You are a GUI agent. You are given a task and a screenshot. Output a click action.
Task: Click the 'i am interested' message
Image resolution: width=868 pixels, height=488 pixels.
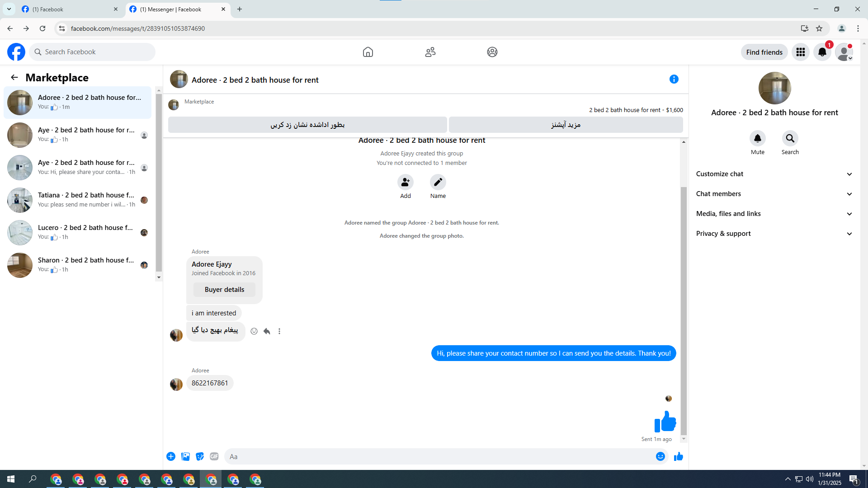pyautogui.click(x=214, y=313)
